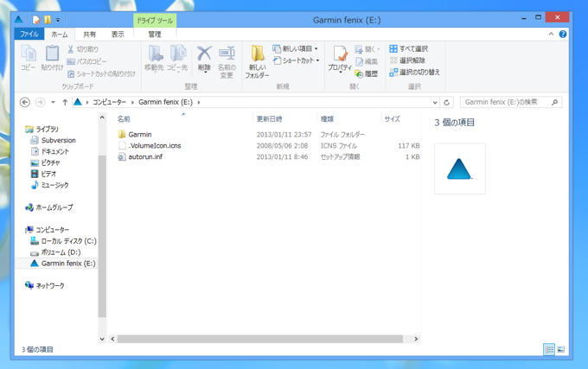Expand path arrow after コンピューター
Screen dimensions: 588x369
pyautogui.click(x=132, y=102)
